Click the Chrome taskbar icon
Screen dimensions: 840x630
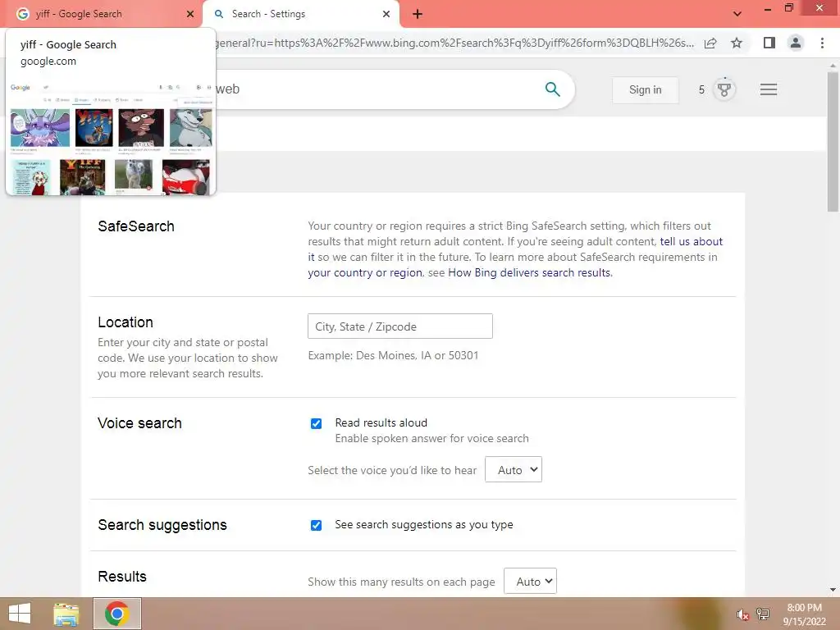click(x=117, y=614)
